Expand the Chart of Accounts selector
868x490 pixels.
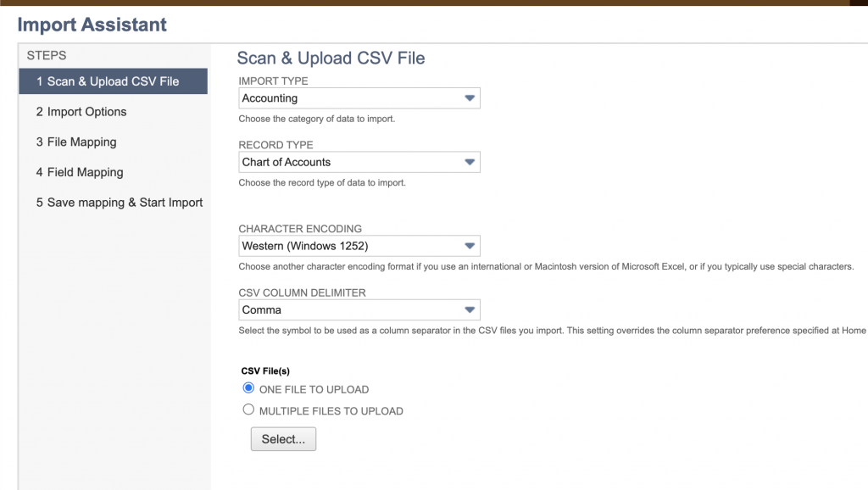click(x=348, y=162)
